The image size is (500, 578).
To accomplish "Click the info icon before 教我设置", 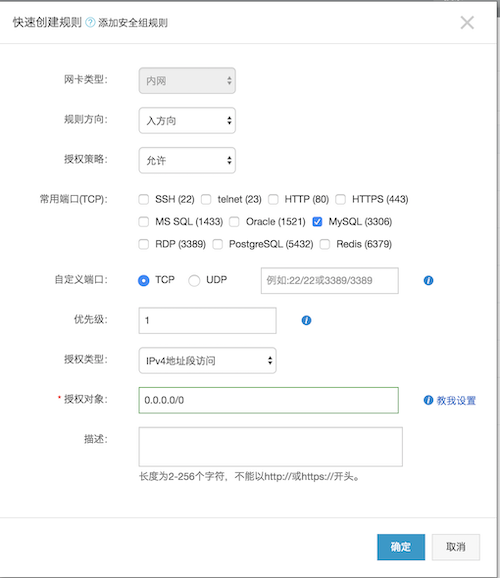I will pyautogui.click(x=428, y=400).
